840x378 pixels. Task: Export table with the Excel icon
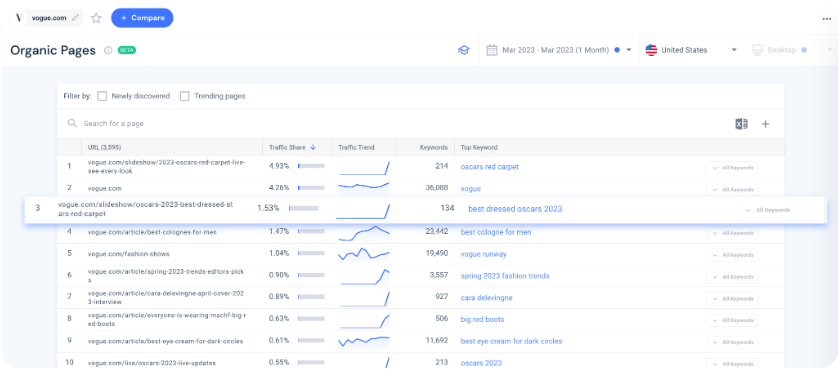tap(741, 124)
